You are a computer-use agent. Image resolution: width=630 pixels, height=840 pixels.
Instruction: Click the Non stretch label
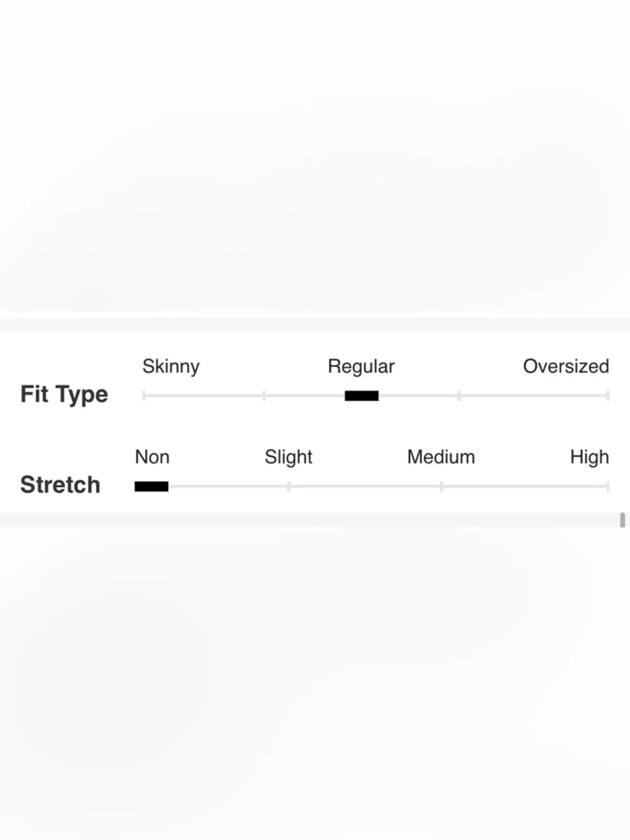click(152, 457)
